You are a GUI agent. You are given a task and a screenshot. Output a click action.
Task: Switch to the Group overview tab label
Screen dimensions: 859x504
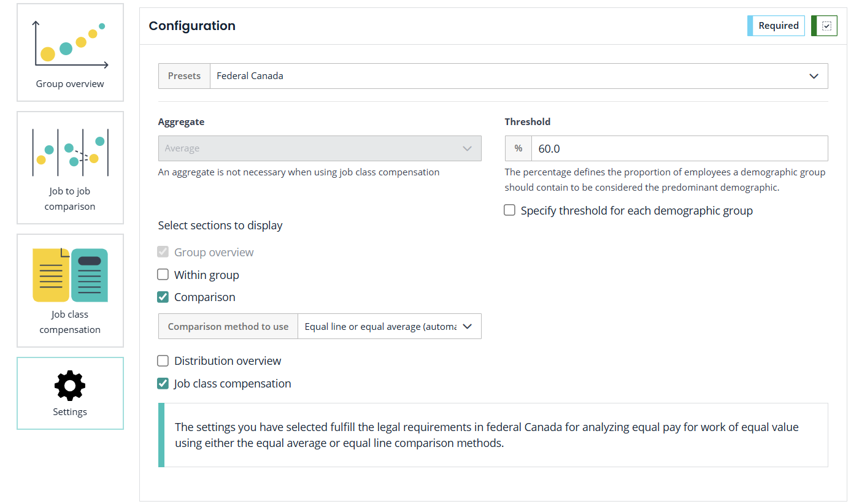[70, 84]
